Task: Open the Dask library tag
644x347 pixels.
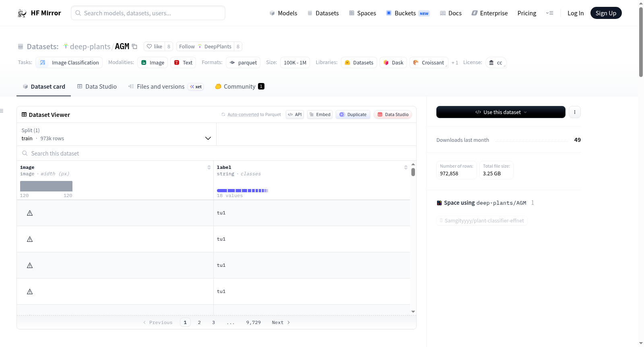Action: (393, 62)
